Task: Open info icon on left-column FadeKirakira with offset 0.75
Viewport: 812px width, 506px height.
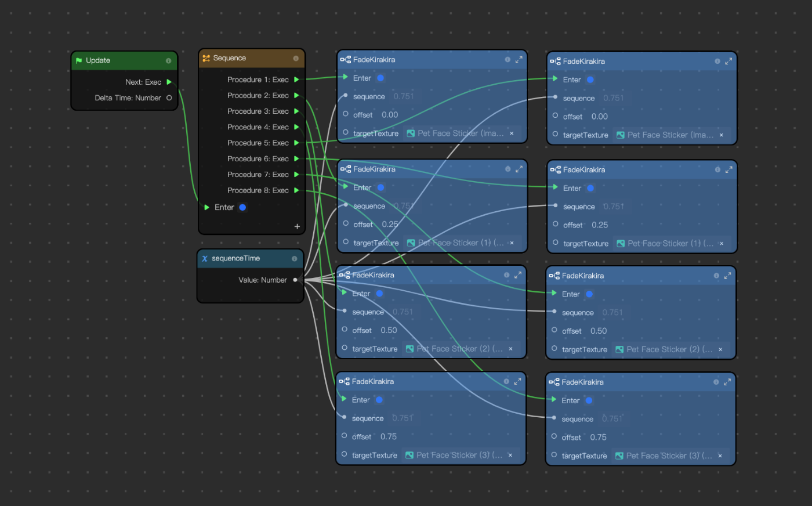Action: 506,382
